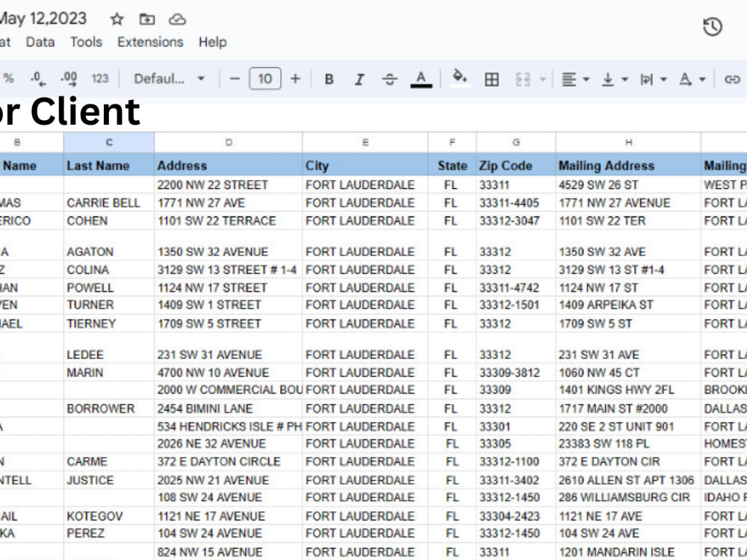Image resolution: width=747 pixels, height=560 pixels.
Task: Select cell 3129 SW 13 STREET # 1-4
Action: point(228,270)
